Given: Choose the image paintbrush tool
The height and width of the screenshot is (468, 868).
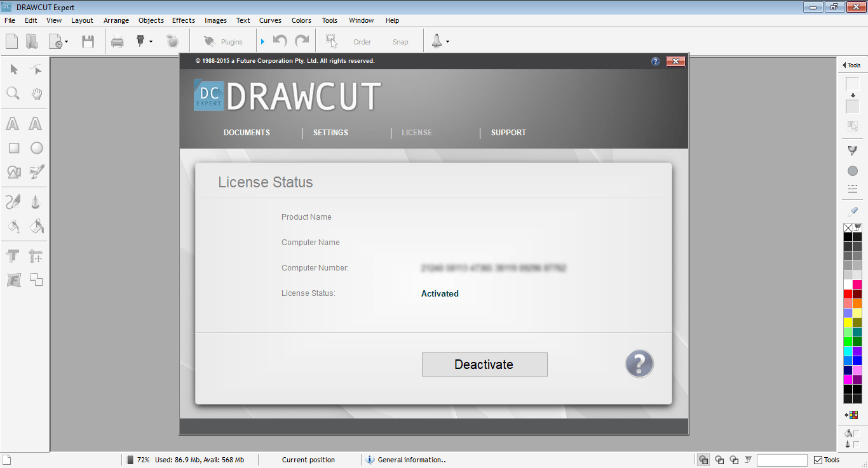Looking at the screenshot, I should tap(37, 172).
